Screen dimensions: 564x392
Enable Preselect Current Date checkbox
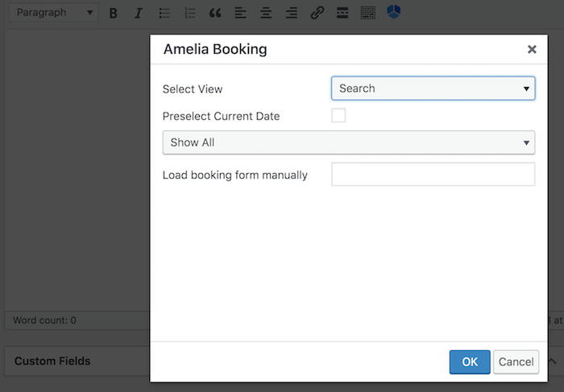tap(338, 116)
